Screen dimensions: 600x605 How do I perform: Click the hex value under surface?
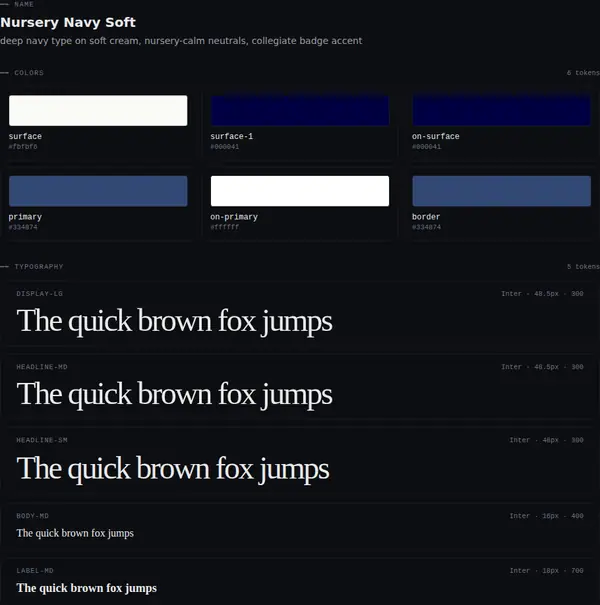(23, 147)
